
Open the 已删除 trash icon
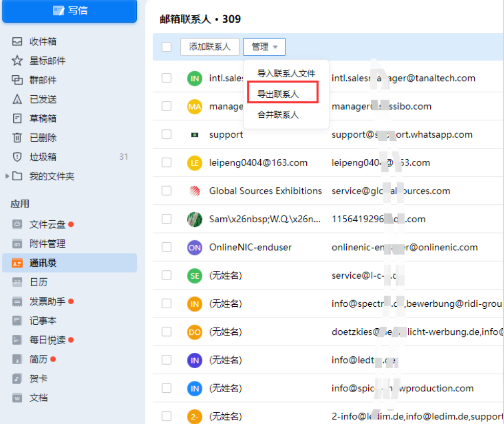17,138
